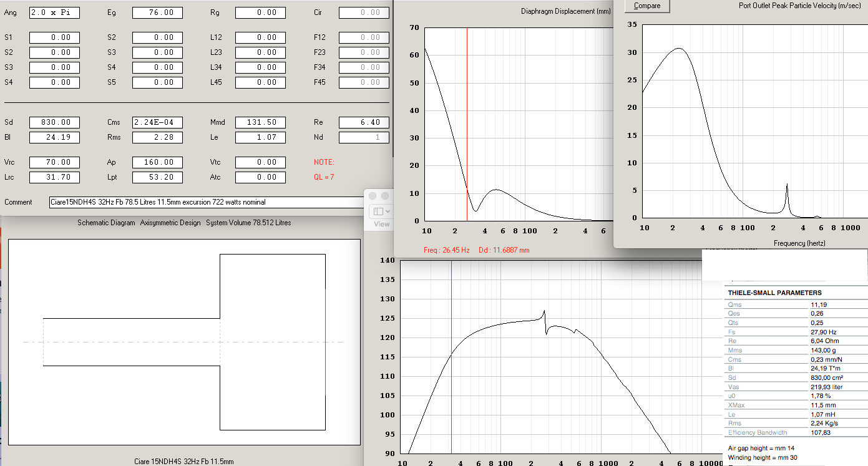The width and height of the screenshot is (868, 466).
Task: Click the Vtc field
Action: coord(260,162)
